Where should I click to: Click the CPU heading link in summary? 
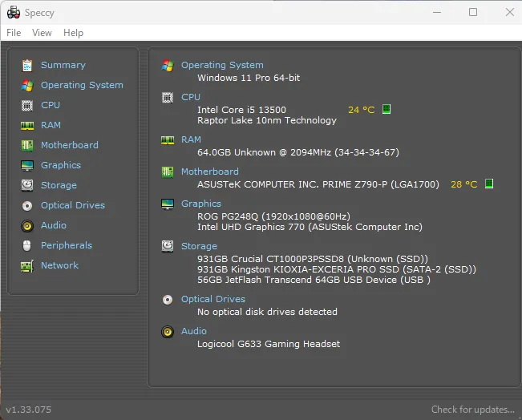coord(190,97)
